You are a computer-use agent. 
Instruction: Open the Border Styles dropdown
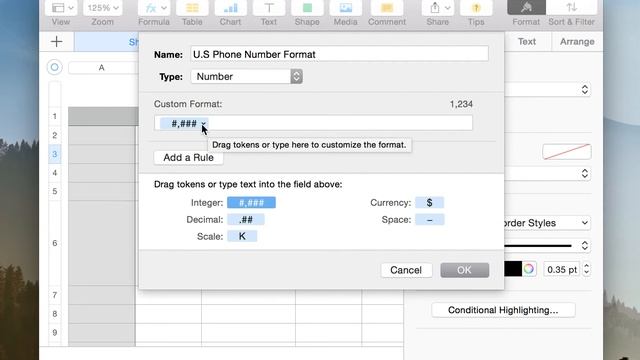(547, 223)
